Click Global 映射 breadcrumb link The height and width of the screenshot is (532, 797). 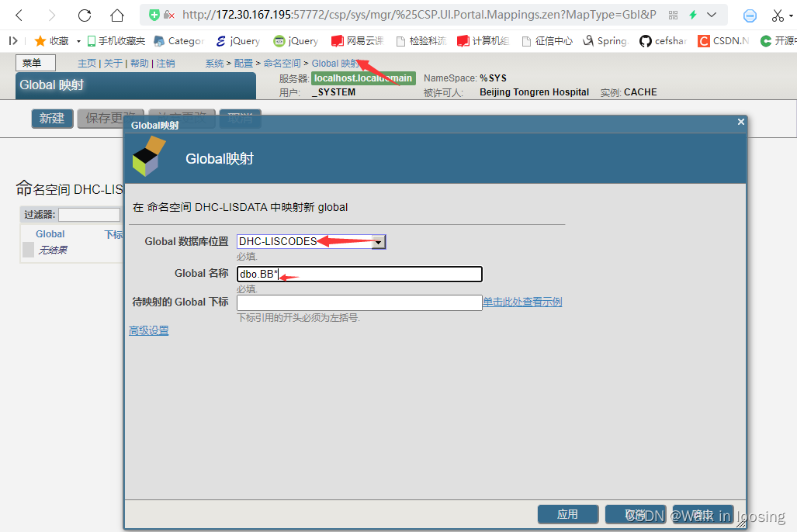336,64
